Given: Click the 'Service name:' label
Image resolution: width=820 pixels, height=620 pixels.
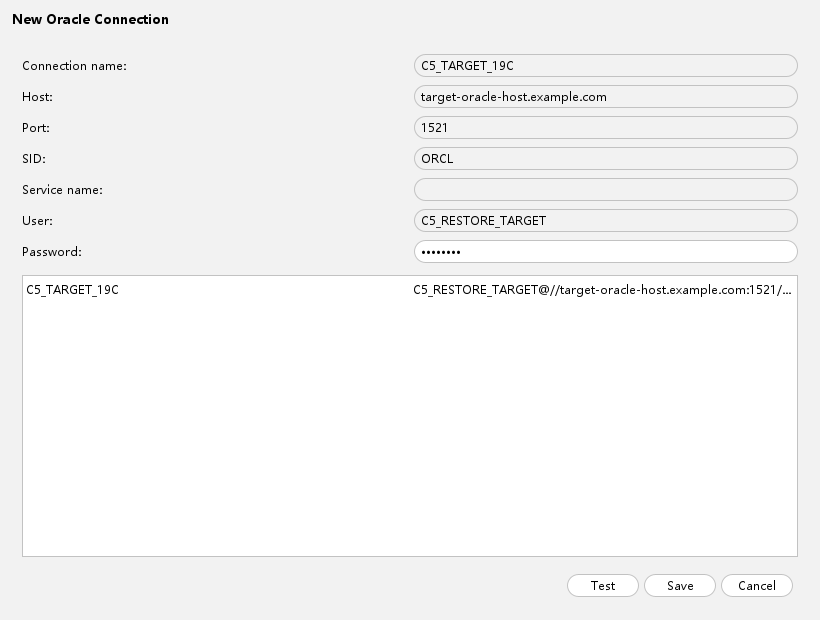Looking at the screenshot, I should tap(62, 190).
